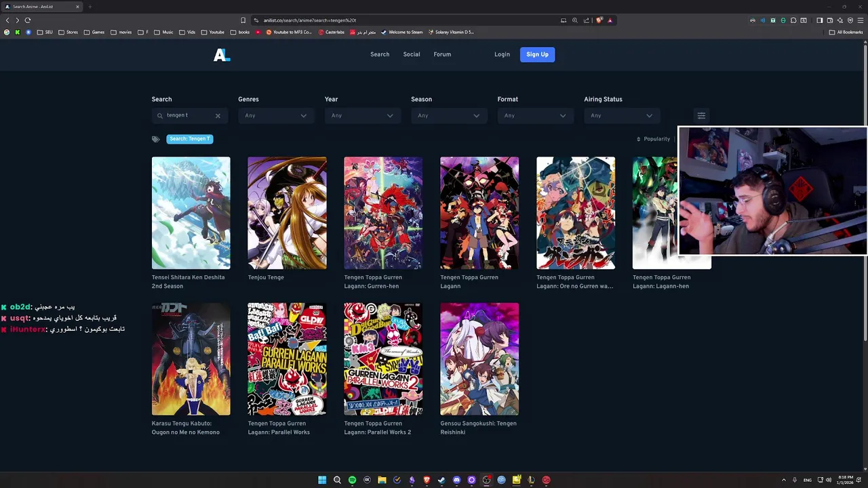Open the YouTube bookmark folder
Image resolution: width=868 pixels, height=488 pixels.
point(212,32)
